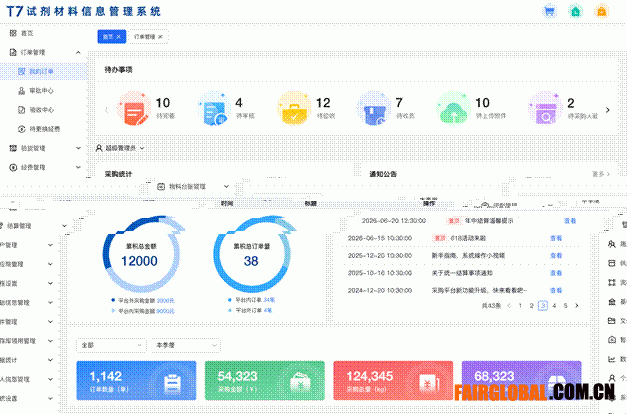Click the 首页 grid icon in sidebar
627x414 pixels.
13,33
